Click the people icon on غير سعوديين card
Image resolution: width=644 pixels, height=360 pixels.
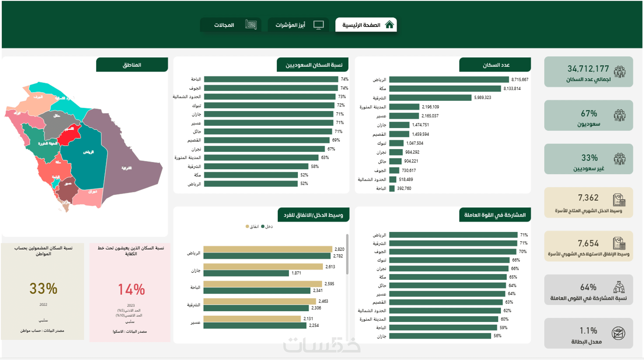coord(619,159)
